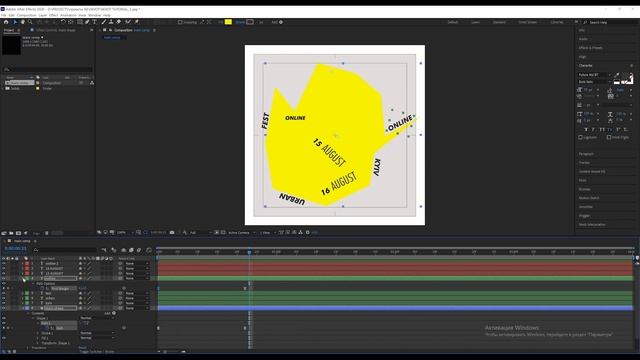Screen dimensions: 640x360
Task: Select the Hand tool
Action: (x=23, y=22)
